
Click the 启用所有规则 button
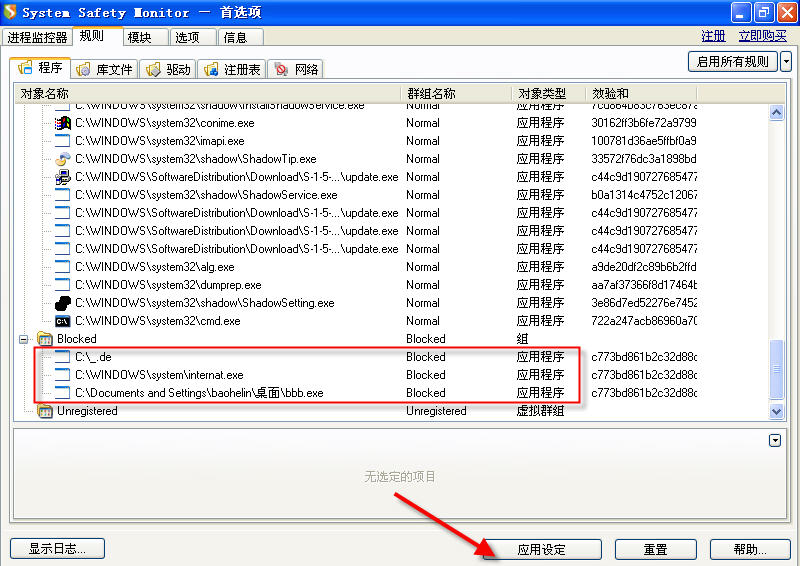[x=733, y=62]
